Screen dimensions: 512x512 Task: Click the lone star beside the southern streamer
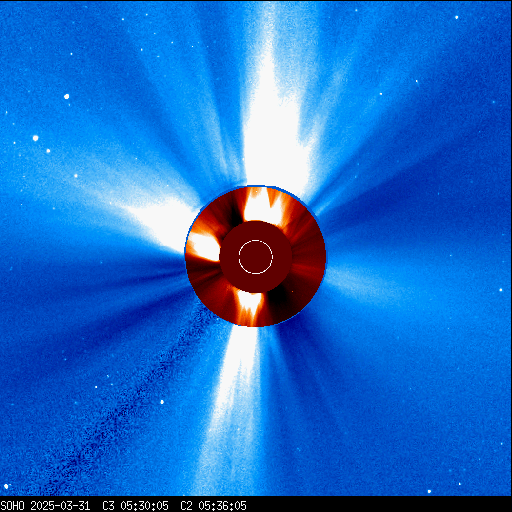(x=162, y=402)
